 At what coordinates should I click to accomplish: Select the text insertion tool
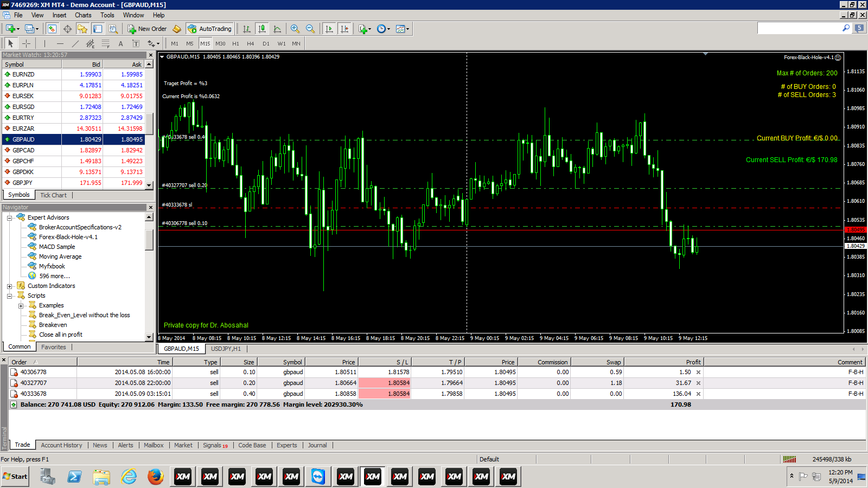120,43
